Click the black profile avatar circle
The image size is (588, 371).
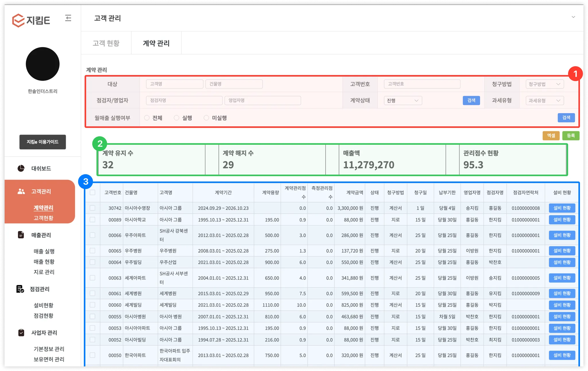click(42, 64)
